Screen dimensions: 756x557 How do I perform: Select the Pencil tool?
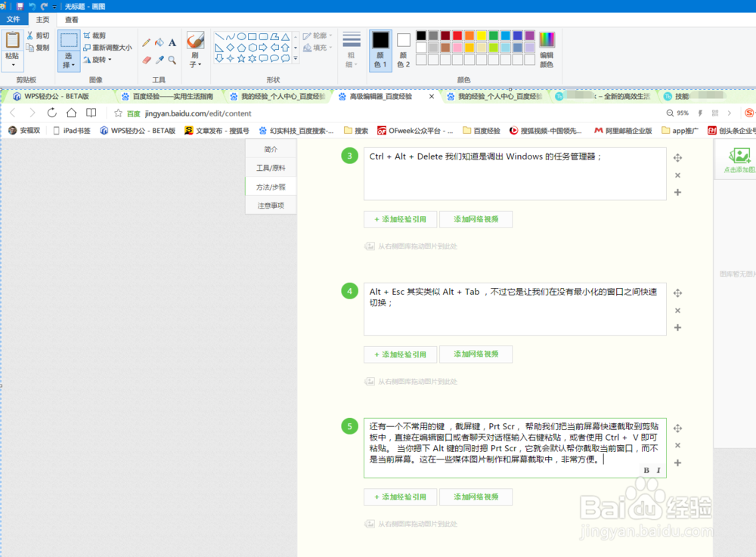coord(146,42)
